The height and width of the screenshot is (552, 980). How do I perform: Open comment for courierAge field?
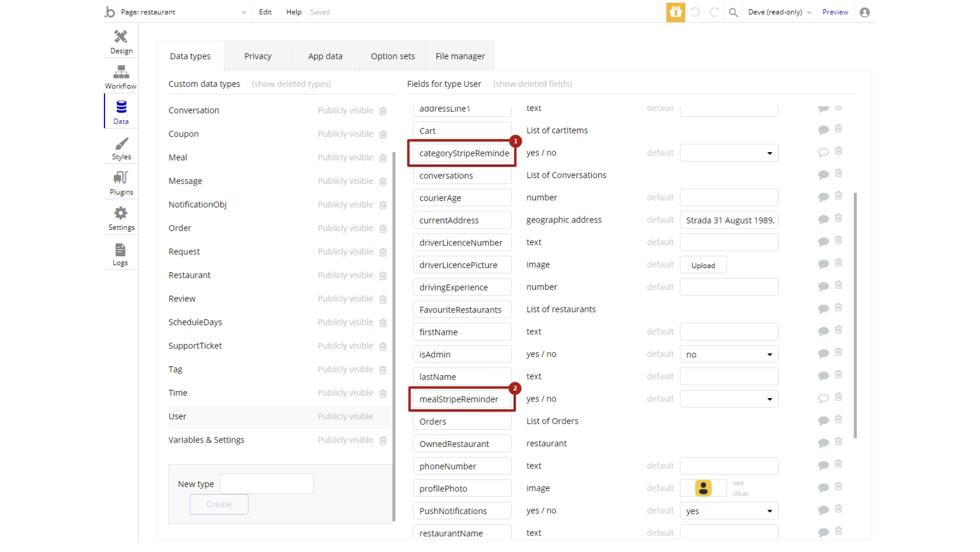tap(823, 197)
